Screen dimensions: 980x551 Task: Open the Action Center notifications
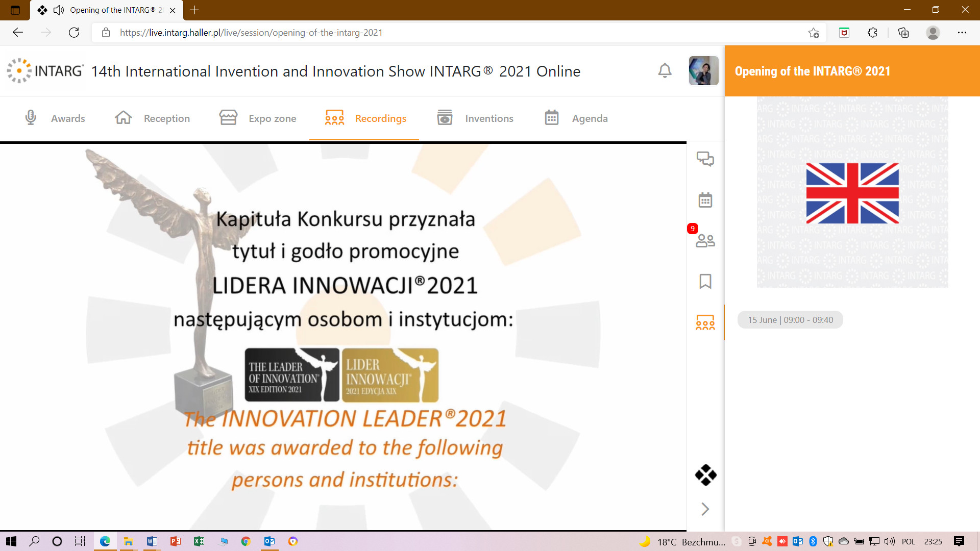[x=959, y=541]
